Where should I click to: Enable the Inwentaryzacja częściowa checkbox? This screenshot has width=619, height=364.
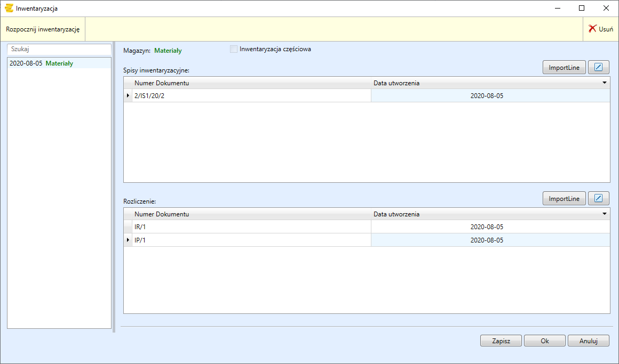pyautogui.click(x=233, y=50)
